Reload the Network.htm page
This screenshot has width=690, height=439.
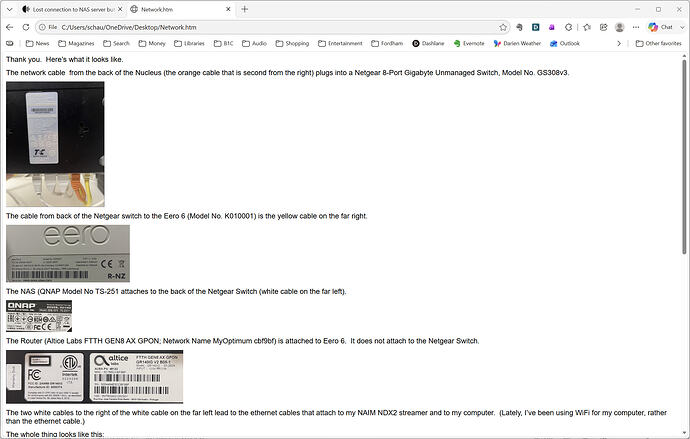(x=26, y=27)
